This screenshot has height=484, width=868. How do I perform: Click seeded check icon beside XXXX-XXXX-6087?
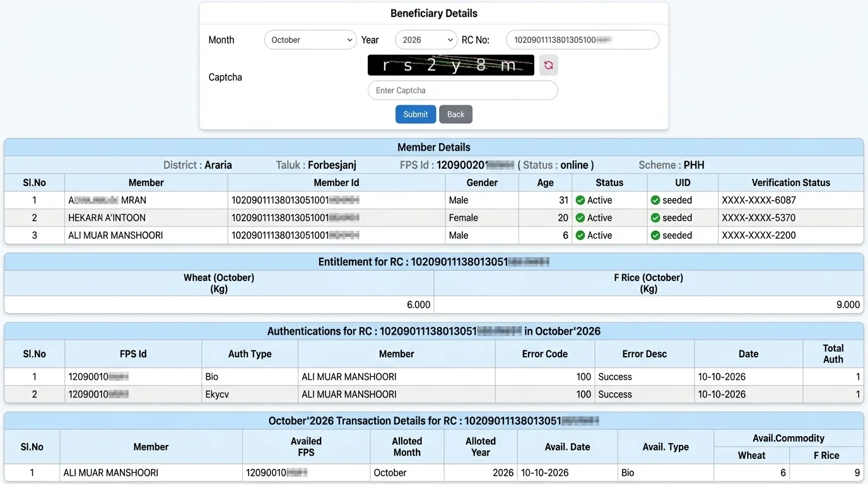point(655,200)
